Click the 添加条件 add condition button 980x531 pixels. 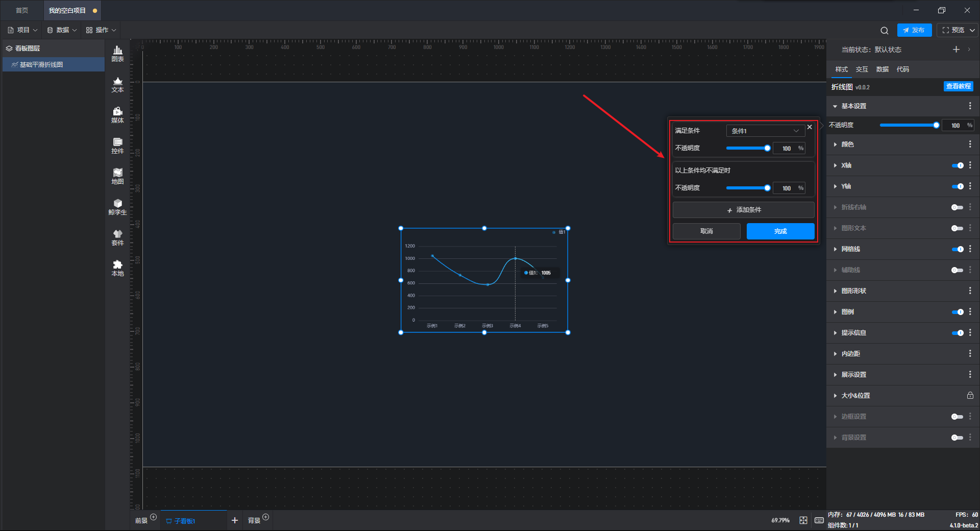(744, 210)
